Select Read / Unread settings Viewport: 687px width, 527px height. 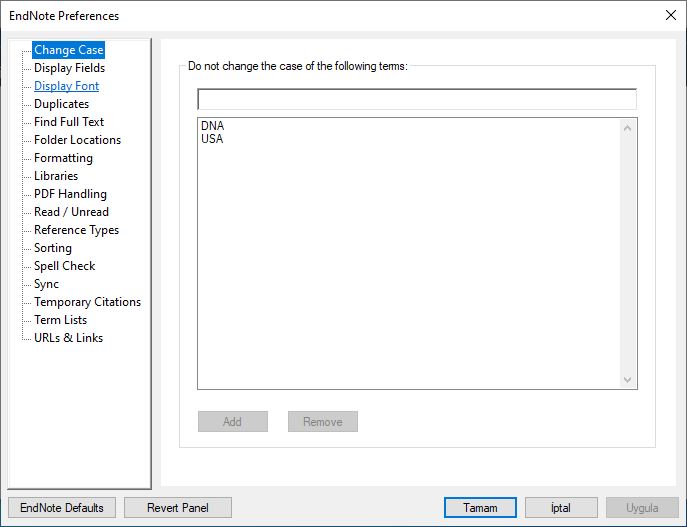pyautogui.click(x=71, y=212)
